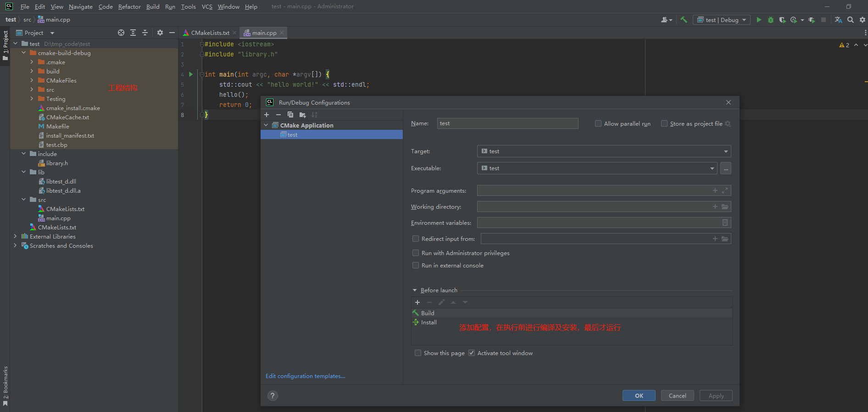Viewport: 868px width, 412px height.
Task: Expand all in Project panel
Action: pos(133,33)
